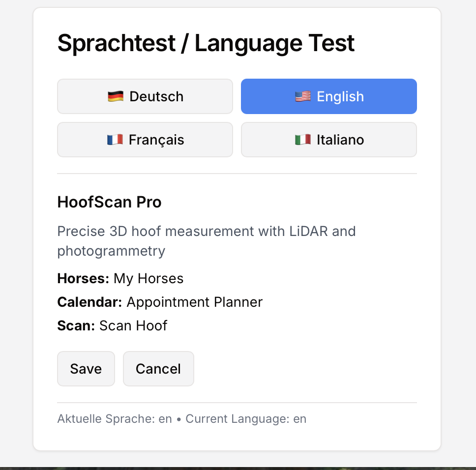Click the Italian flag icon

click(302, 140)
